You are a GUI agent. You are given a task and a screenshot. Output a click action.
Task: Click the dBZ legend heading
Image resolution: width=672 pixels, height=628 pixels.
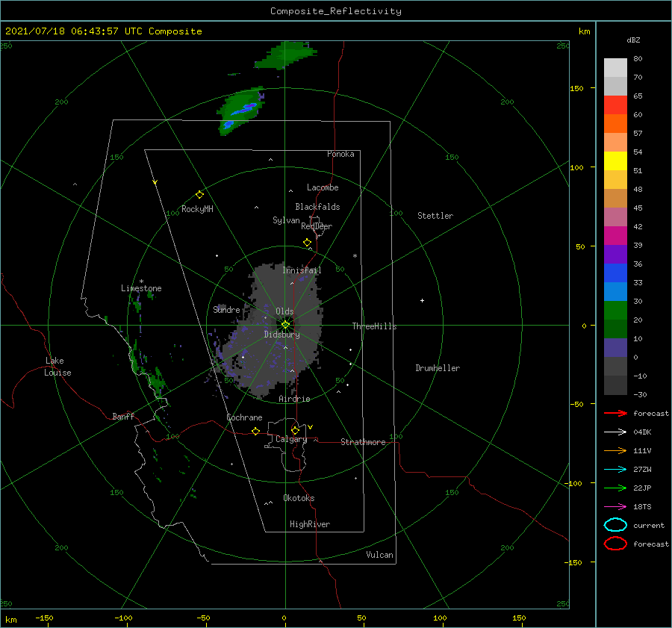633,40
